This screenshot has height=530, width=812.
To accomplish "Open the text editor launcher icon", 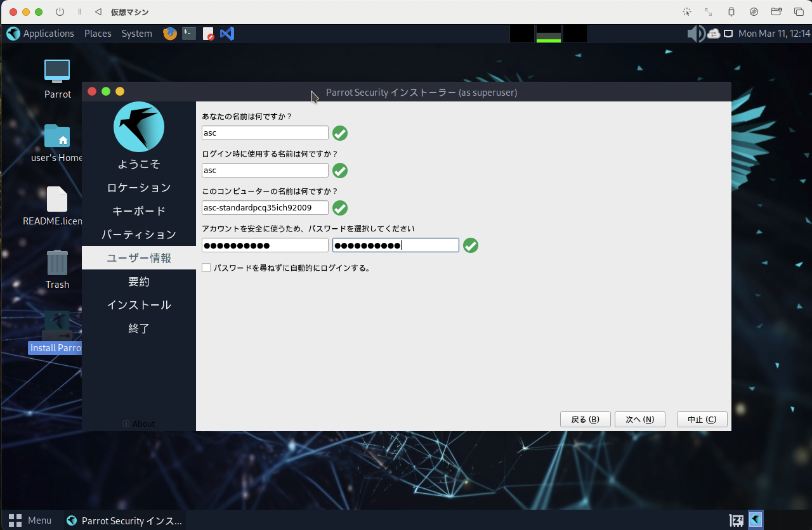I will 208,34.
